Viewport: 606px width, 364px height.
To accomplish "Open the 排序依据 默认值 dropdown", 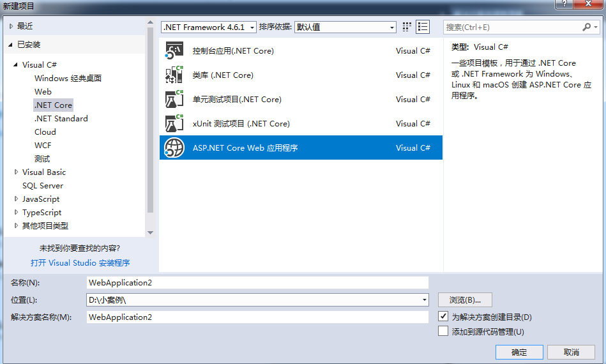I will coord(345,27).
